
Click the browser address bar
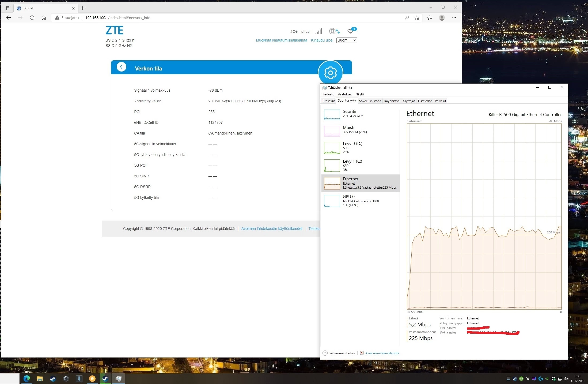[214, 18]
